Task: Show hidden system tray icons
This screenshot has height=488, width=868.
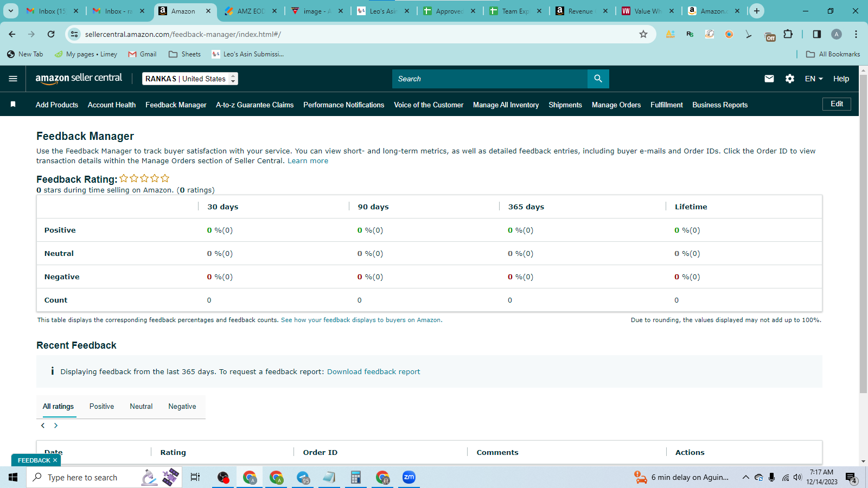Action: (746, 477)
